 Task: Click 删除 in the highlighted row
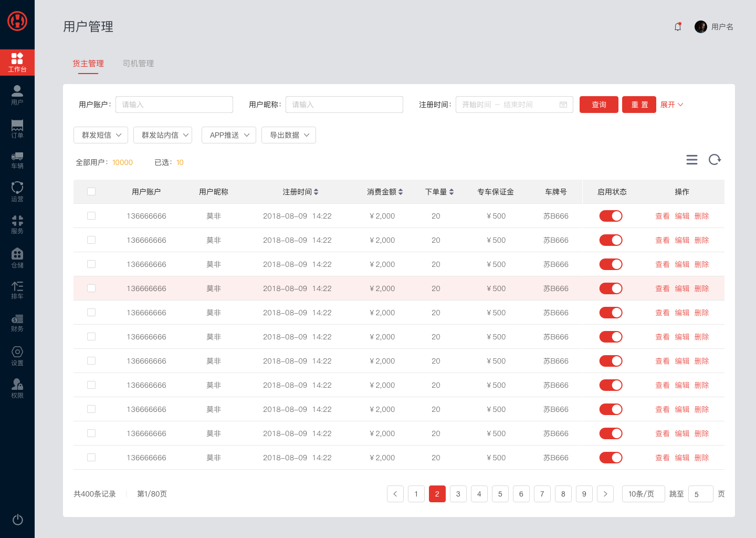point(701,288)
